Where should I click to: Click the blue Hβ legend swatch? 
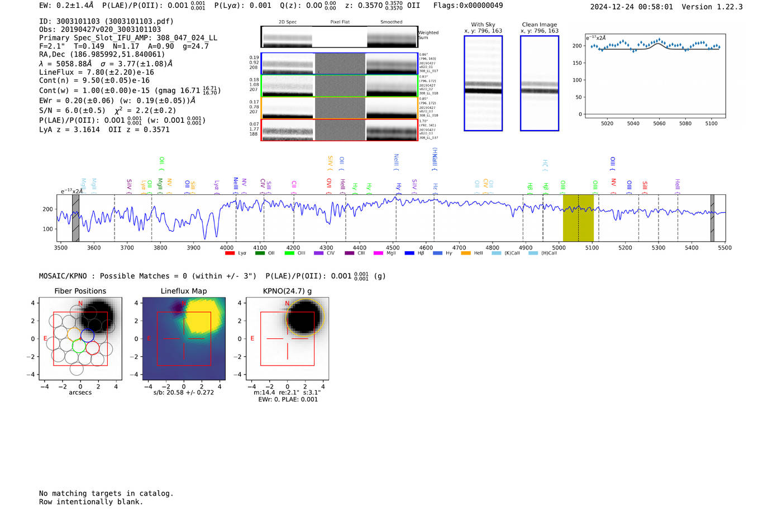coord(409,253)
